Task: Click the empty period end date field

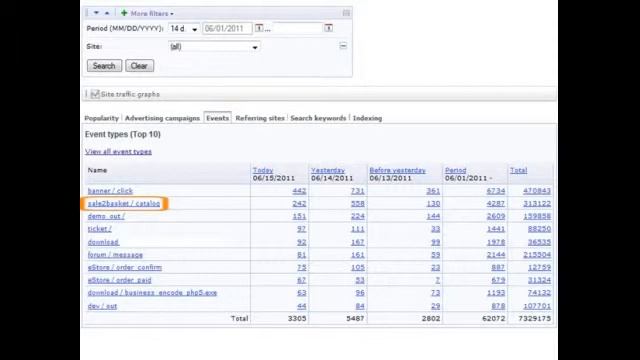Action: coord(298,28)
